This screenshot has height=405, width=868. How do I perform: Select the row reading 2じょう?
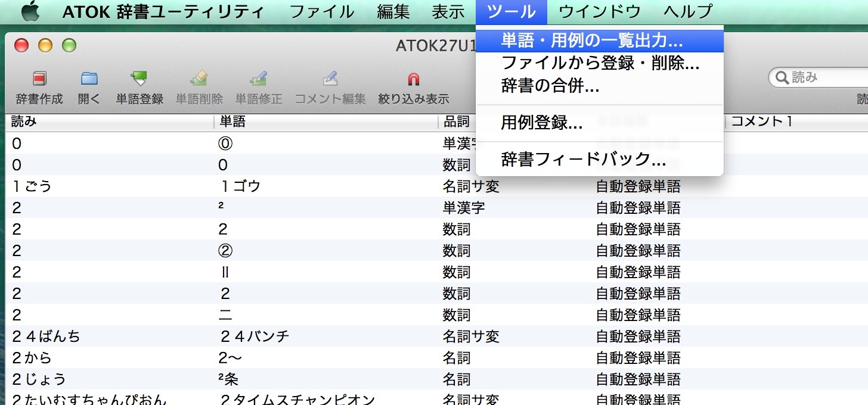click(436, 379)
